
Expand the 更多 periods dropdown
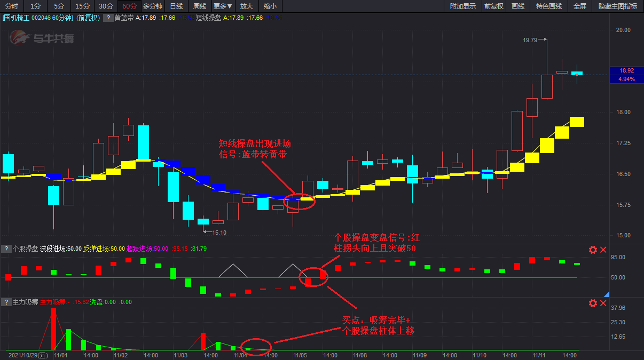click(223, 6)
